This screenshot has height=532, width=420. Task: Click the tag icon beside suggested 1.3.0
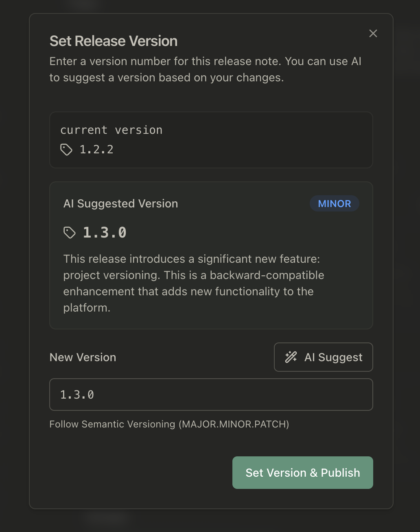pyautogui.click(x=70, y=233)
